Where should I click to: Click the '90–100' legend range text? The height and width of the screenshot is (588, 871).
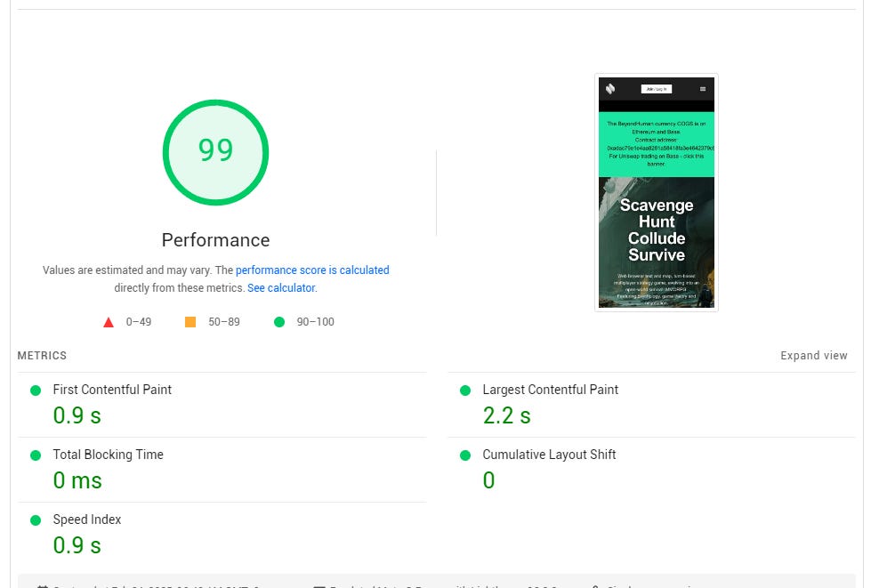(316, 322)
